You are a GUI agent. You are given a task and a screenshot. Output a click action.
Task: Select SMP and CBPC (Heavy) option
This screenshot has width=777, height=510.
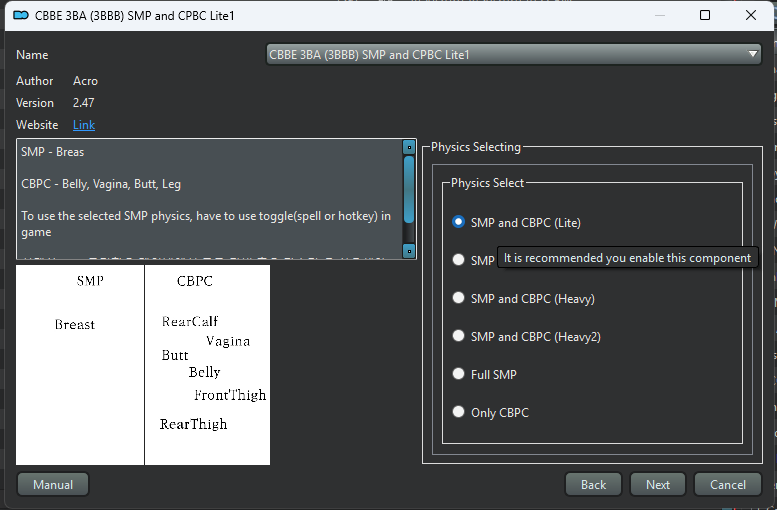tap(523, 298)
